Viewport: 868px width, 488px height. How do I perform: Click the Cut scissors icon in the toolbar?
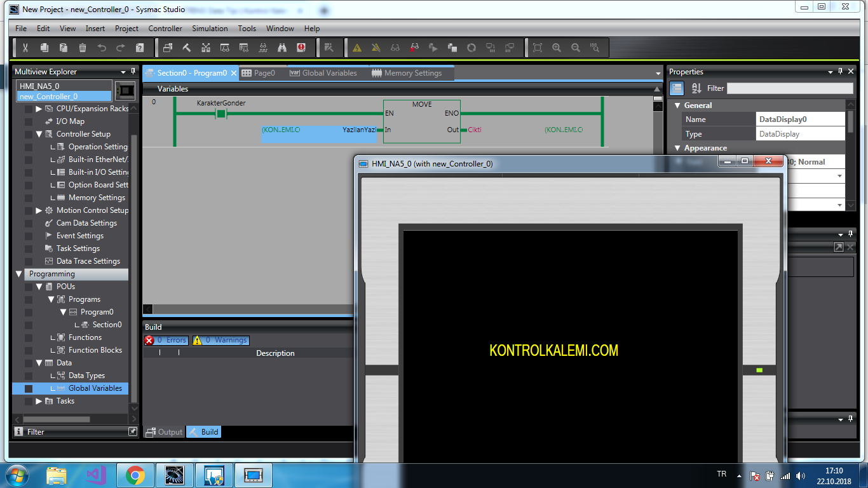tap(25, 48)
